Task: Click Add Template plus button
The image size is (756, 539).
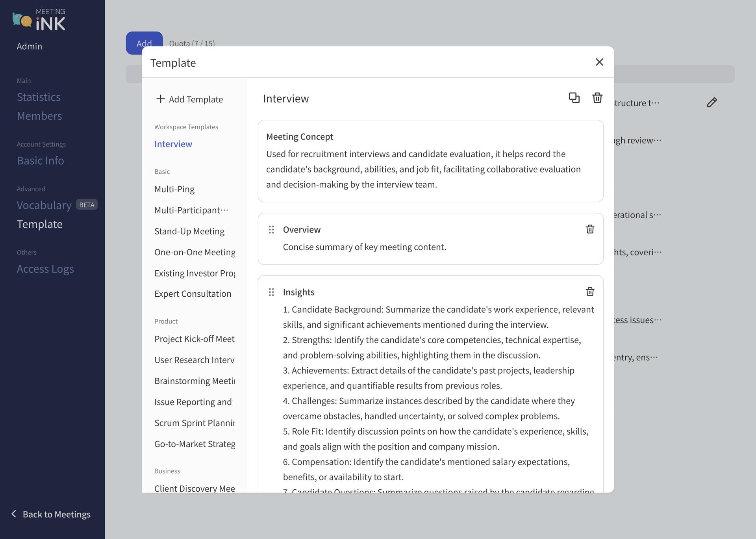Action: [x=189, y=99]
